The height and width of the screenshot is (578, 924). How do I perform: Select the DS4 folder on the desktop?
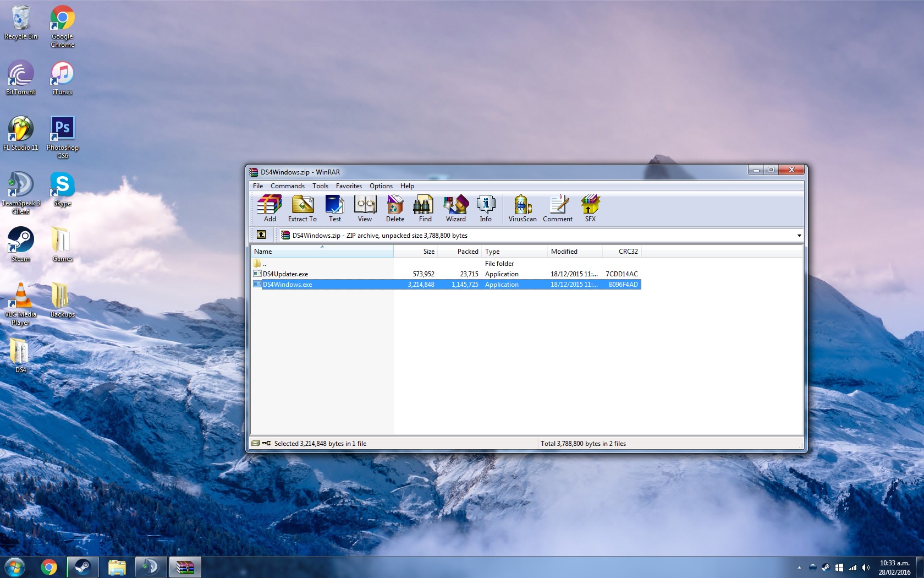pos(21,356)
